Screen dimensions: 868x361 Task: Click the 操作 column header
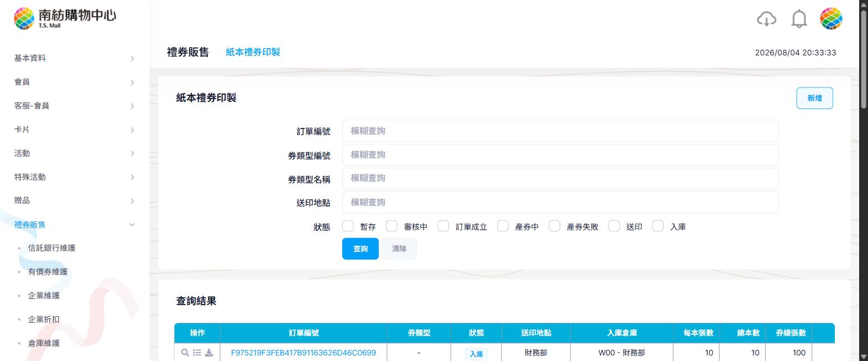coord(197,333)
